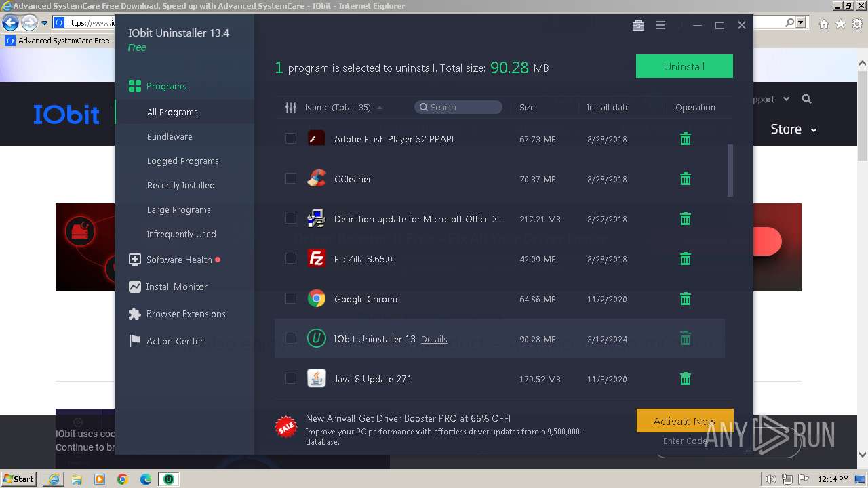
Task: Click trash icon for Definition update row
Action: coord(686,219)
